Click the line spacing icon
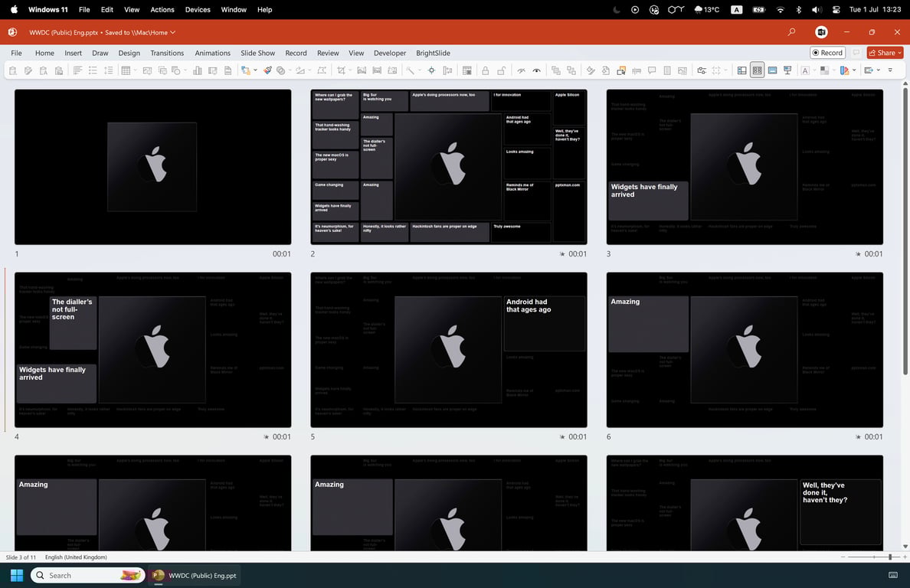 point(109,70)
